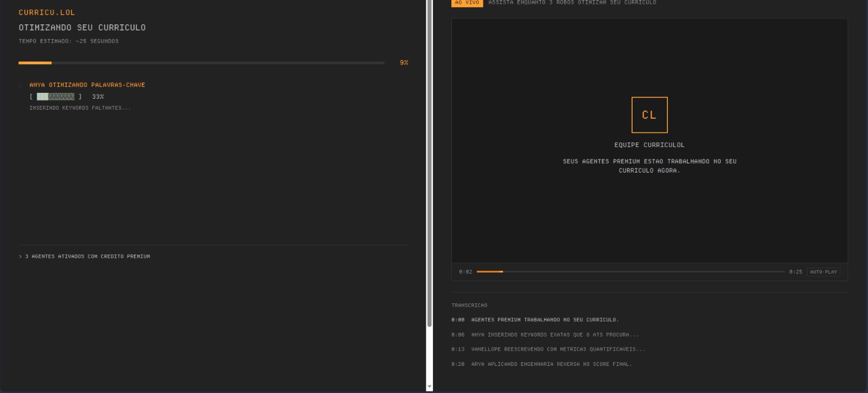Select the ANYA OTIMIZANDO PALAVRAS-CHAVE line

(x=87, y=85)
